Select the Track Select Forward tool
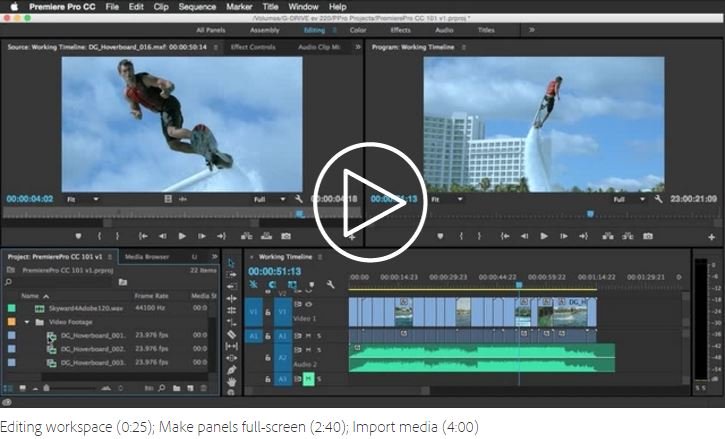The height and width of the screenshot is (439, 725). pyautogui.click(x=231, y=275)
